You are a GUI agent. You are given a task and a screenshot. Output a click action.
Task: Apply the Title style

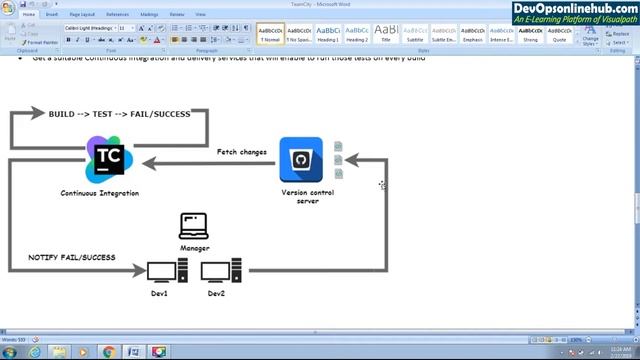tap(386, 33)
